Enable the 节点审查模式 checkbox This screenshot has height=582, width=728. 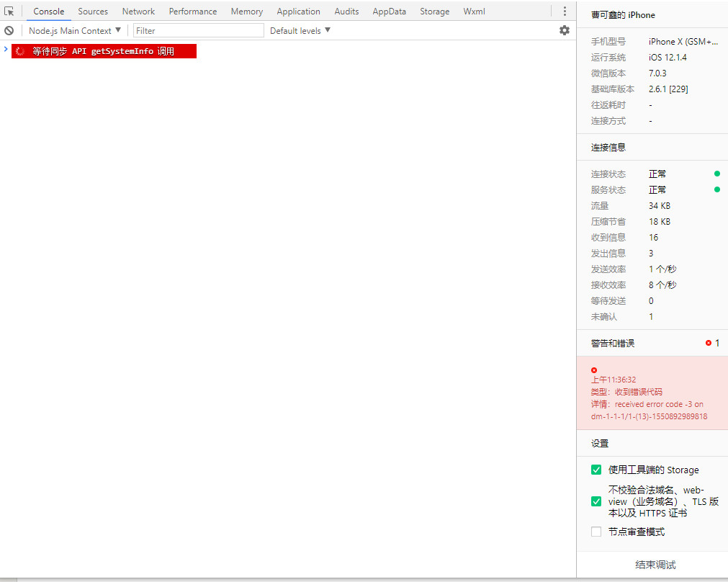596,532
